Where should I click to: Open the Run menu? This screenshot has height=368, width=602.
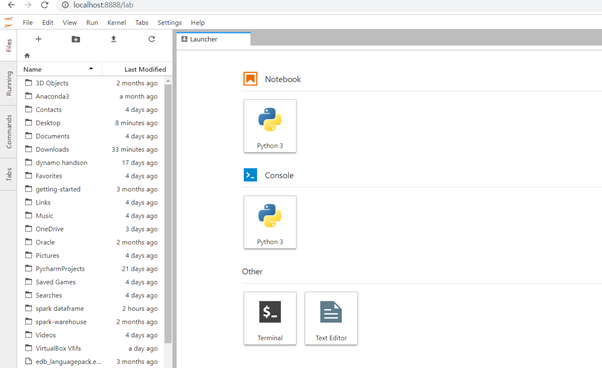(92, 23)
